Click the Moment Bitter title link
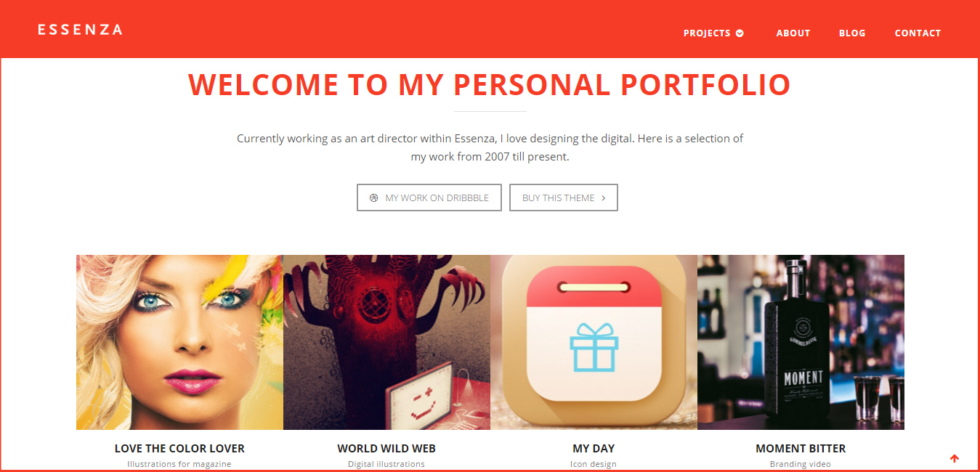This screenshot has height=472, width=980. tap(801, 448)
